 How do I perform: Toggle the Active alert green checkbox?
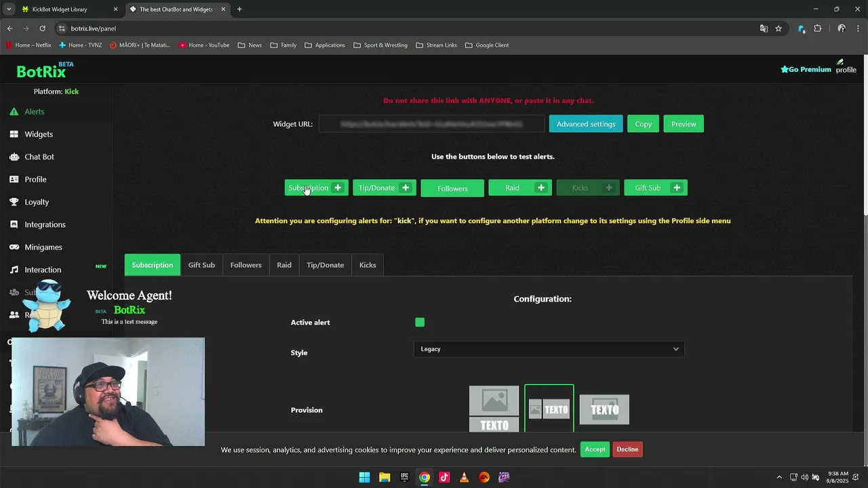[x=420, y=323]
